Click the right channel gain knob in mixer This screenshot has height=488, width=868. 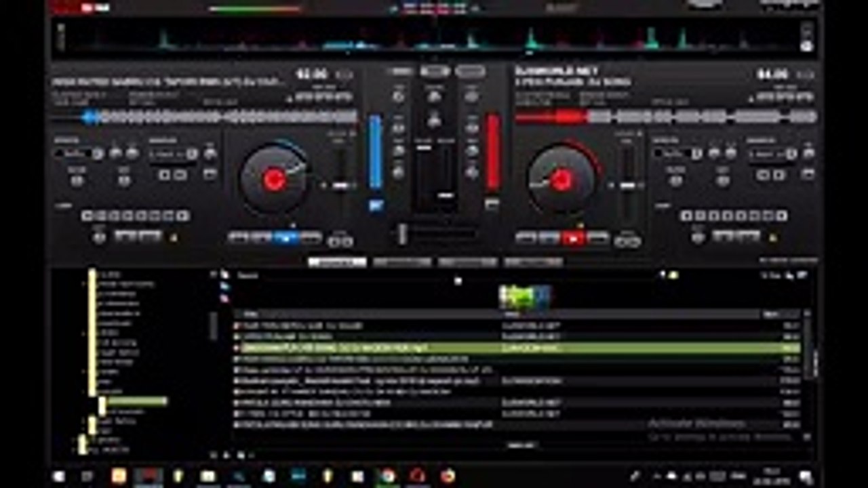(x=472, y=97)
